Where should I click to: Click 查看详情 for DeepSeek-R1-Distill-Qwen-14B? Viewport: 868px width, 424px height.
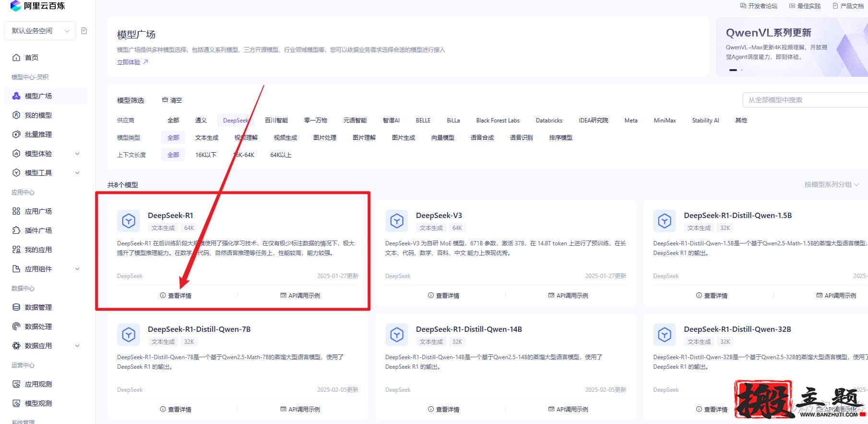[444, 410]
